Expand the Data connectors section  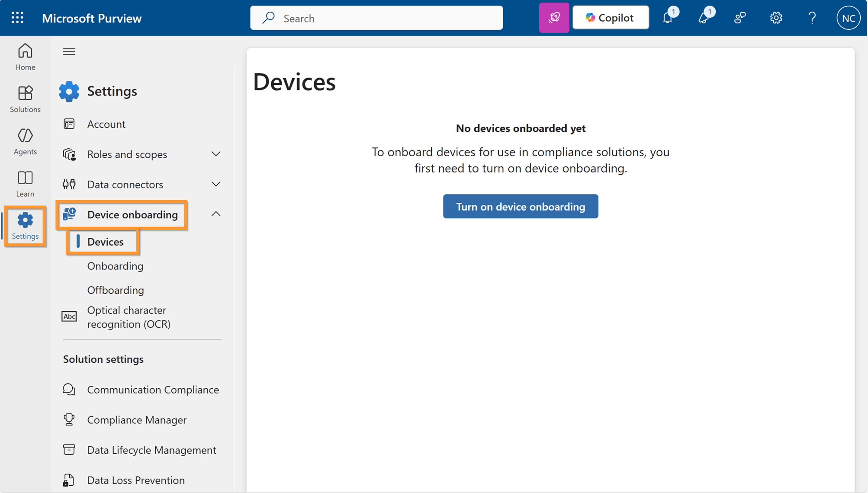pos(215,184)
